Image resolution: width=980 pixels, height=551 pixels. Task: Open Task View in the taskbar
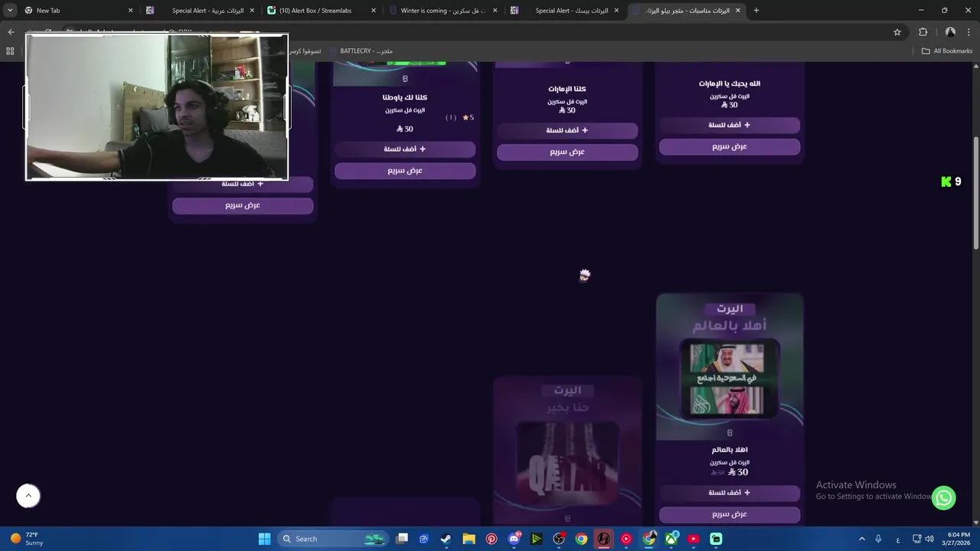click(x=402, y=539)
